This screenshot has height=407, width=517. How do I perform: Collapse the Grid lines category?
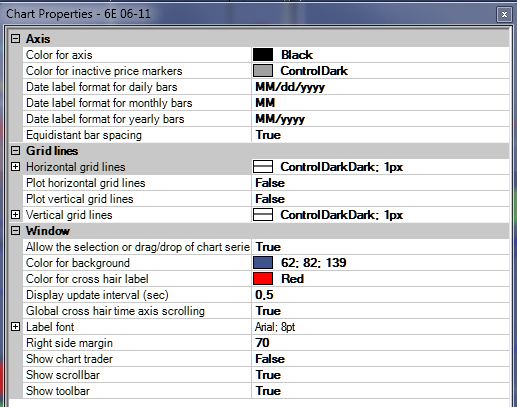[x=15, y=151]
